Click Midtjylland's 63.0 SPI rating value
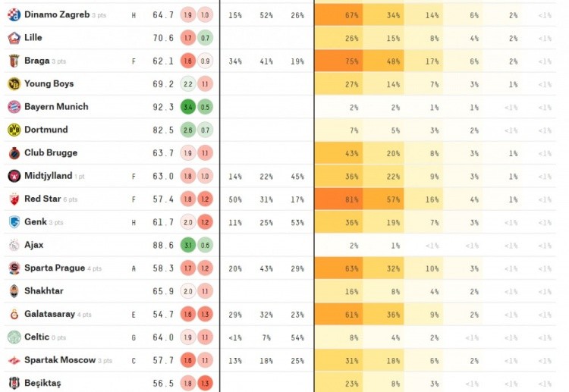This screenshot has width=569, height=392. (x=163, y=176)
